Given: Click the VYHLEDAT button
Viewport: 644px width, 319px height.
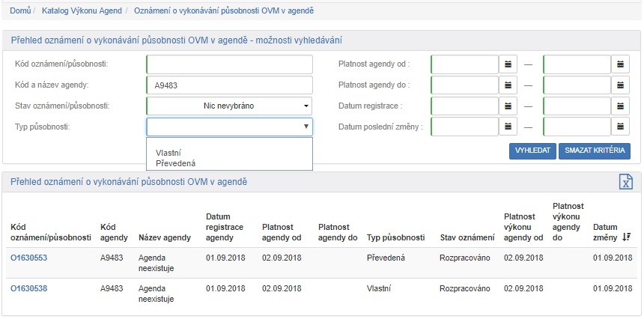Looking at the screenshot, I should pos(532,151).
